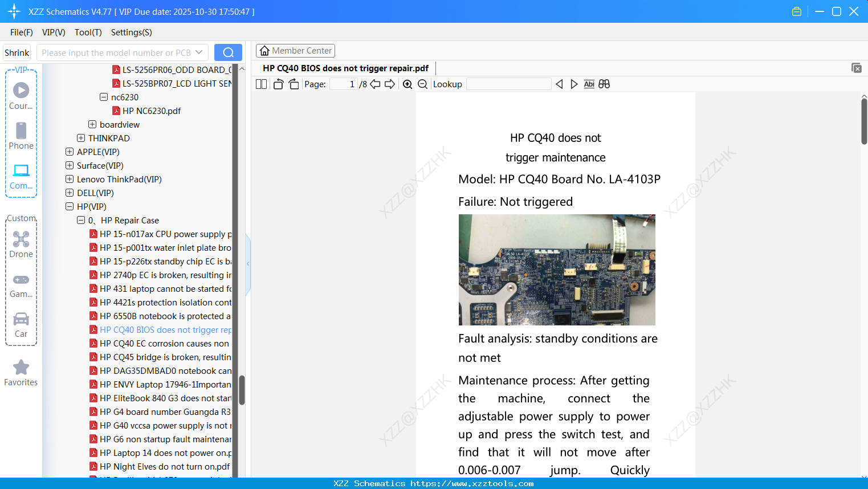Open HP 6550B notebook is protected file
The image size is (868, 489).
(160, 316)
